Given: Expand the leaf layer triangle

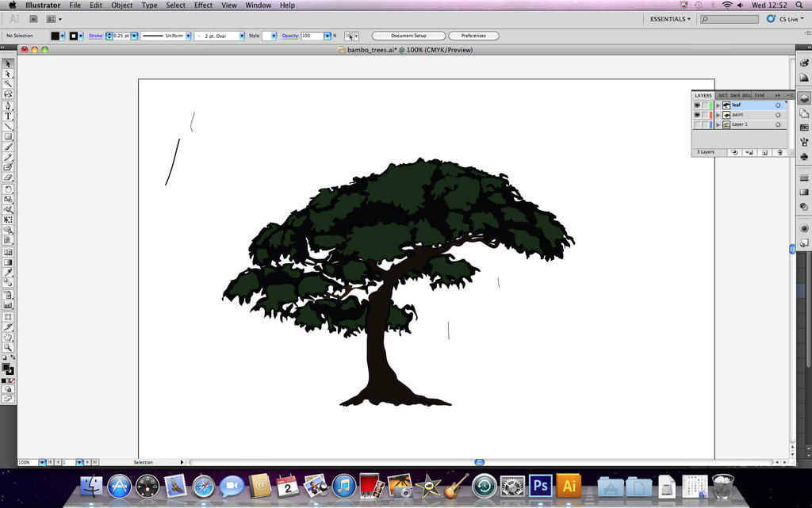Looking at the screenshot, I should (718, 105).
